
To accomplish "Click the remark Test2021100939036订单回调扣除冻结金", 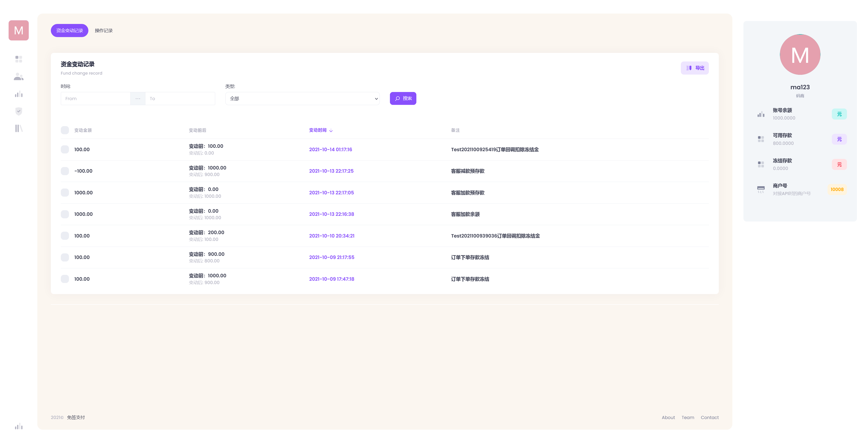I will click(495, 236).
